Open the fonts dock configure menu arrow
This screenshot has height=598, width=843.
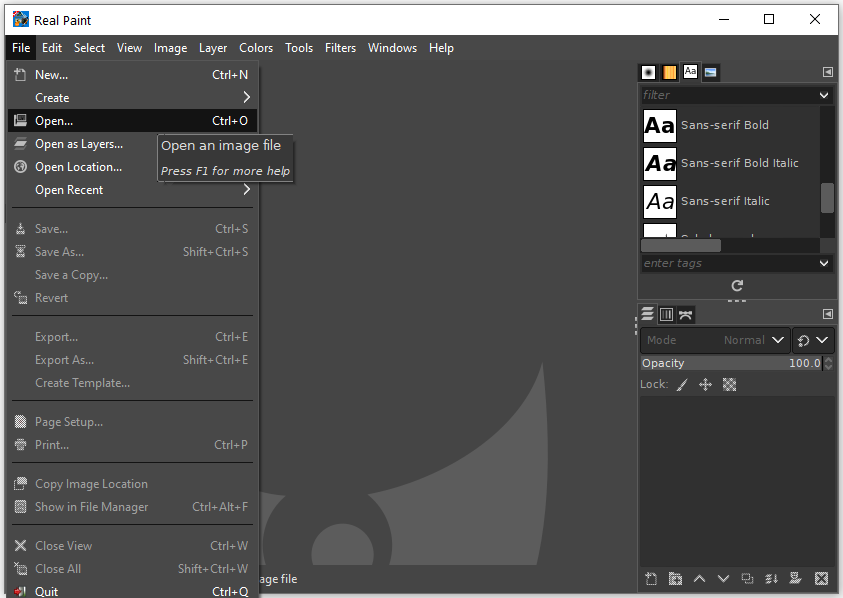pos(827,72)
